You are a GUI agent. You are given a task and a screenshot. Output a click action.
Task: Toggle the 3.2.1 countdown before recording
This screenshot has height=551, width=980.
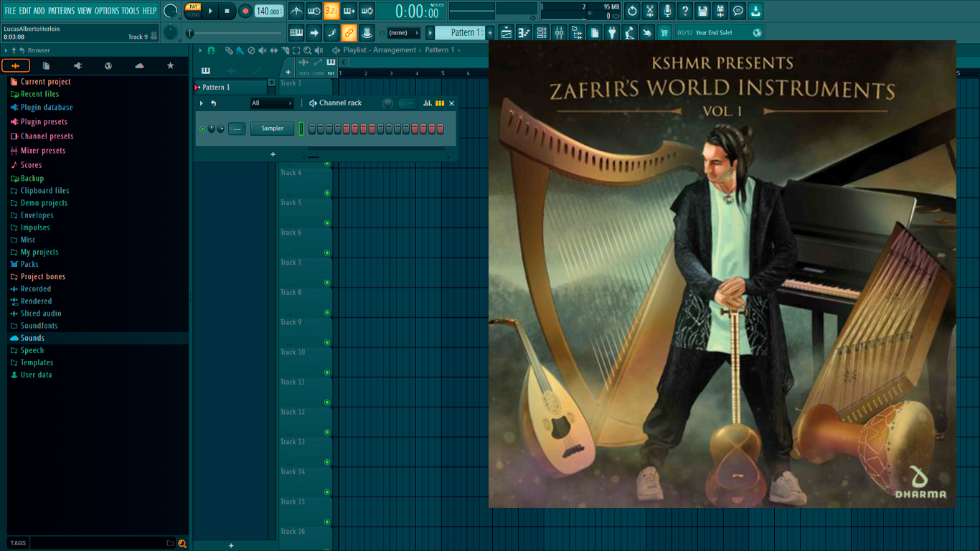point(331,11)
